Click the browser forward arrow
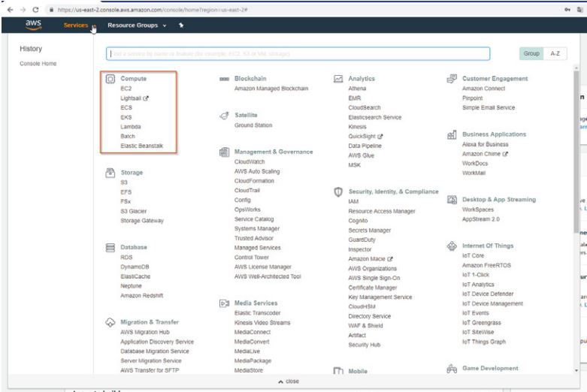This screenshot has width=587, height=392. click(23, 10)
